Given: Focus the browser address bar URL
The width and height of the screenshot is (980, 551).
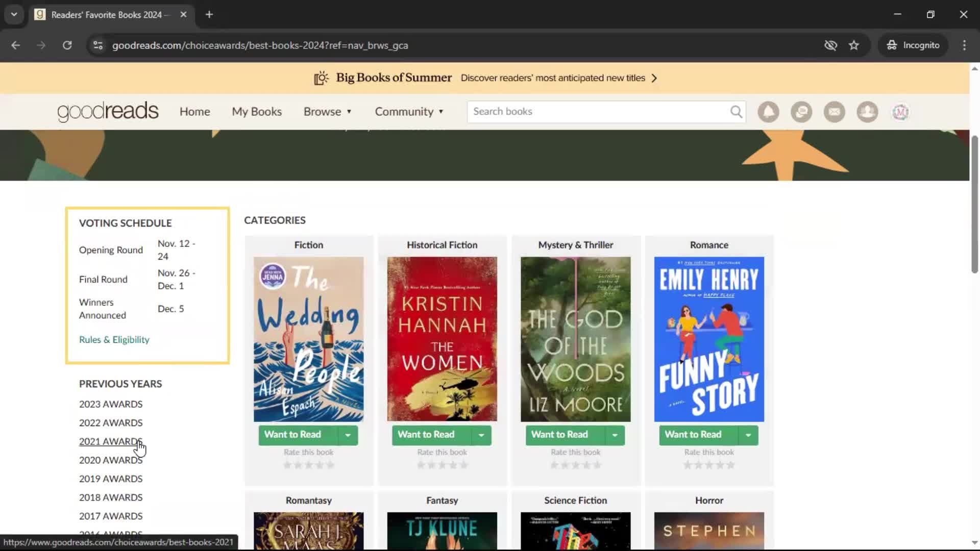Looking at the screenshot, I should pyautogui.click(x=260, y=45).
